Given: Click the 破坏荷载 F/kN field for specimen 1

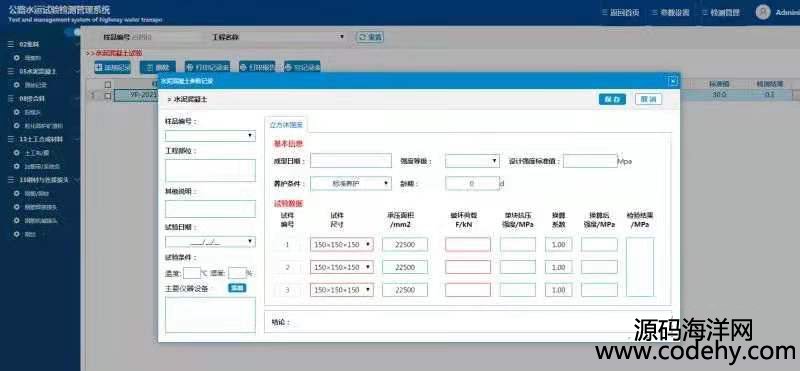Looking at the screenshot, I should (467, 244).
